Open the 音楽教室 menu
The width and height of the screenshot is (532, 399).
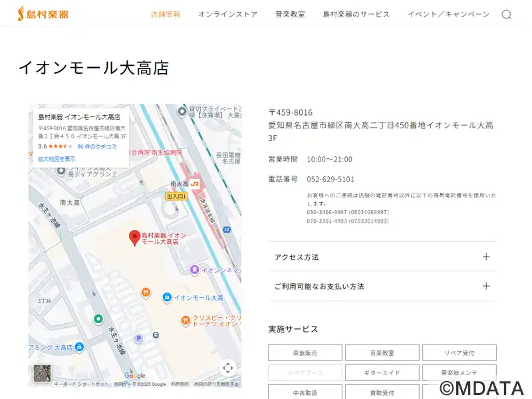[290, 14]
